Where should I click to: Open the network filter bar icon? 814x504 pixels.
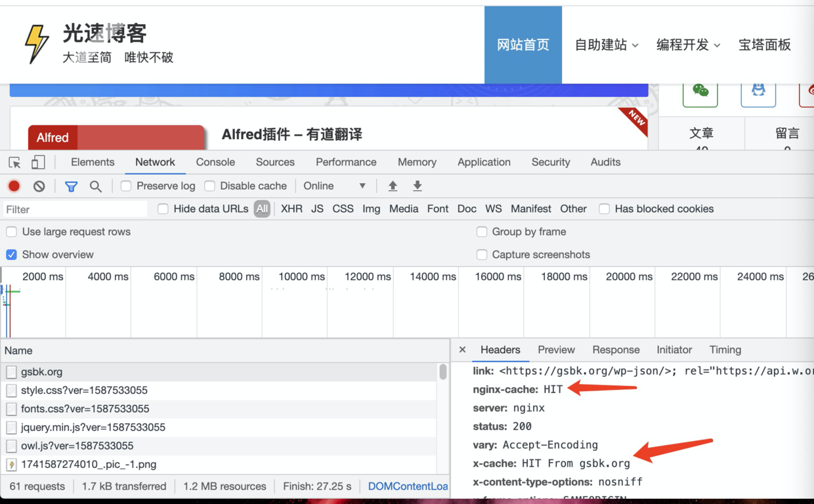coord(71,186)
